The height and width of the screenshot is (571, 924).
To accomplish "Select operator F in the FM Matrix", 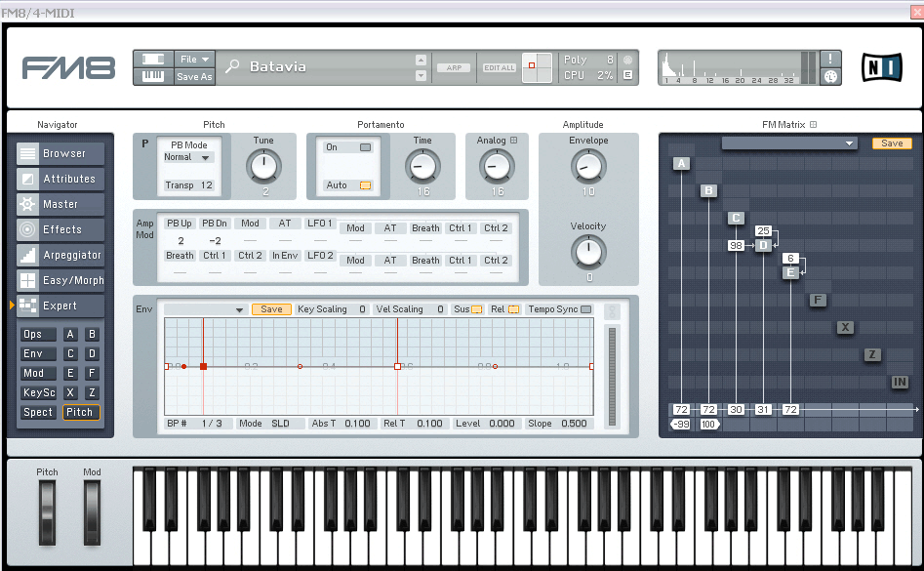I will click(818, 300).
